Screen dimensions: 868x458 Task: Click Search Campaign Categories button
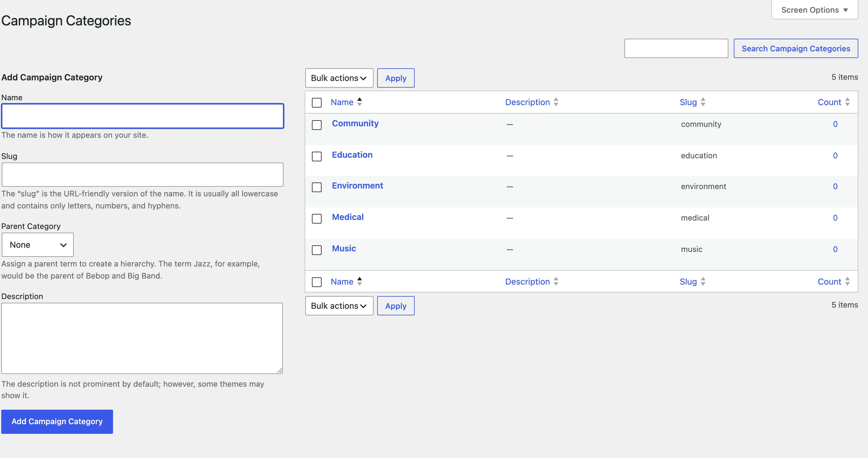(796, 49)
